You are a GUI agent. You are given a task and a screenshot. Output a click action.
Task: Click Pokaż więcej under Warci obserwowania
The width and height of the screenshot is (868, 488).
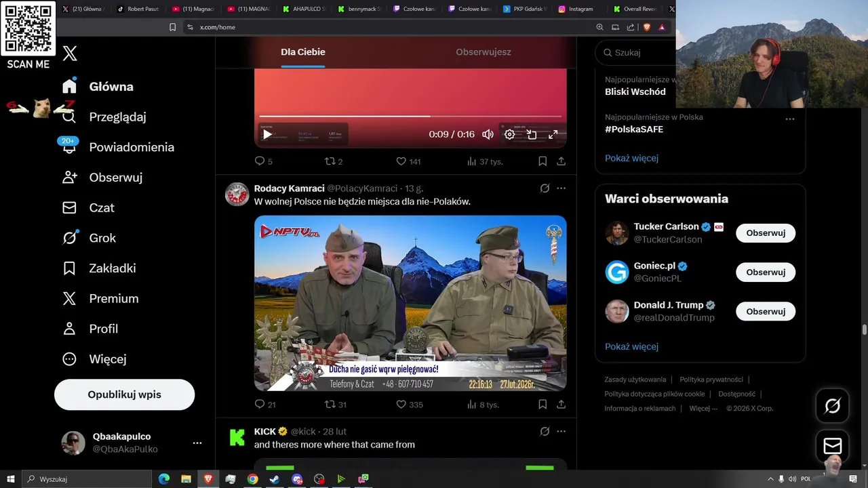click(x=631, y=346)
